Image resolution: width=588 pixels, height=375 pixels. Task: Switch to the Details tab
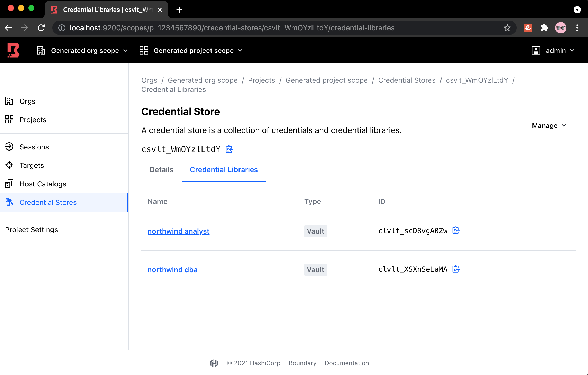click(161, 170)
